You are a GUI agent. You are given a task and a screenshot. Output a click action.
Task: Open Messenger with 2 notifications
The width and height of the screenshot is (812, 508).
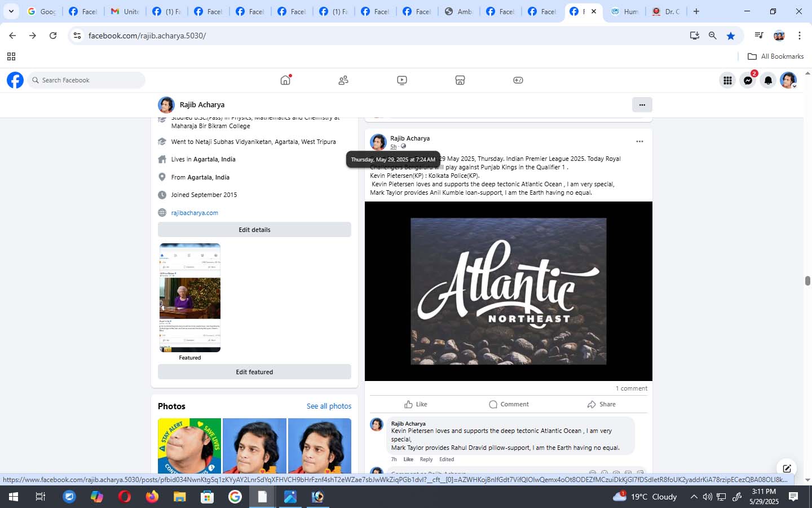[748, 81]
